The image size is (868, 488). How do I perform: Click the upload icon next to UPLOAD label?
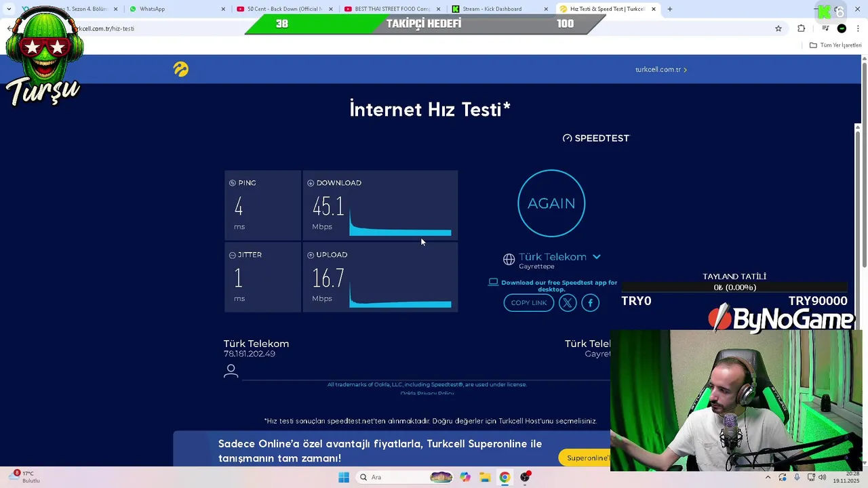click(x=311, y=255)
